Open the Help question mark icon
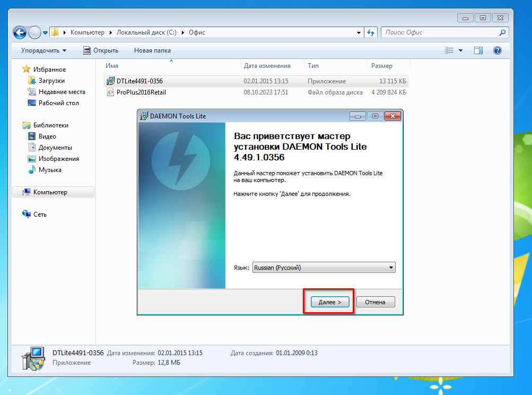The width and height of the screenshot is (532, 395). click(497, 50)
